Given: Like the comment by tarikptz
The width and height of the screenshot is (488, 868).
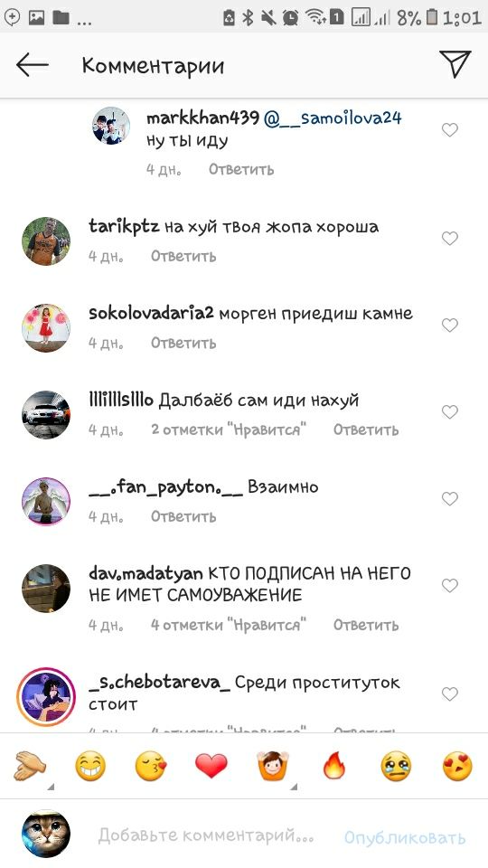Looking at the screenshot, I should (450, 239).
